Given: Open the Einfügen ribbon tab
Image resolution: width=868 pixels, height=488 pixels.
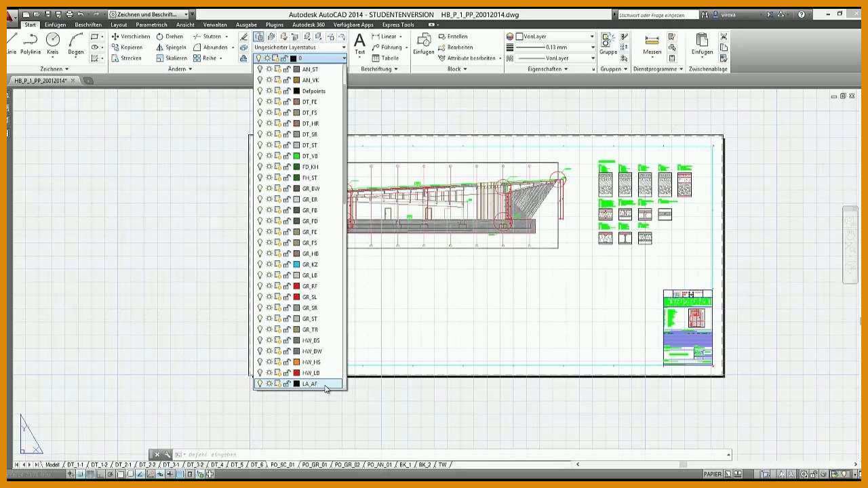Looking at the screenshot, I should click(56, 24).
